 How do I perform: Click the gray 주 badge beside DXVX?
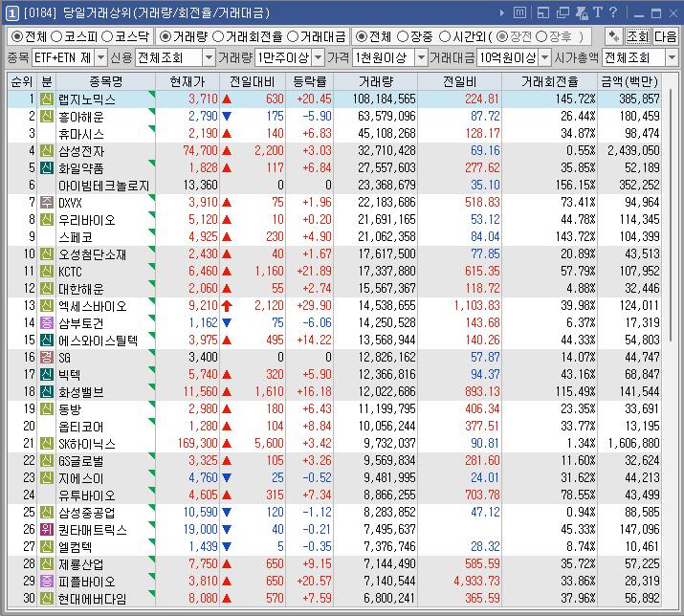[47, 202]
